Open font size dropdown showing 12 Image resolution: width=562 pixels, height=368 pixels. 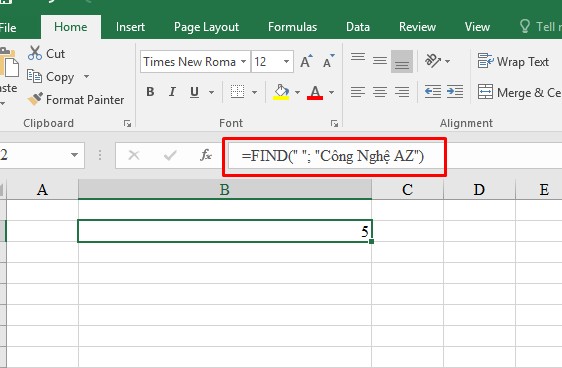286,62
